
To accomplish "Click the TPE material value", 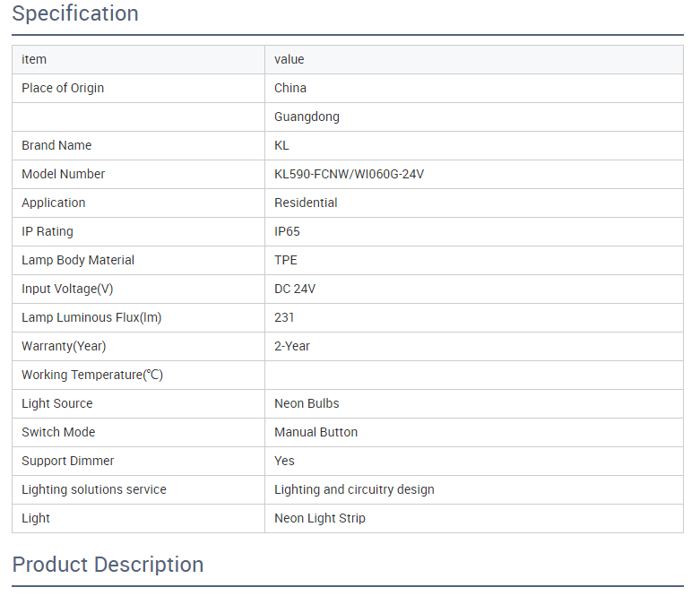I will click(x=285, y=260).
